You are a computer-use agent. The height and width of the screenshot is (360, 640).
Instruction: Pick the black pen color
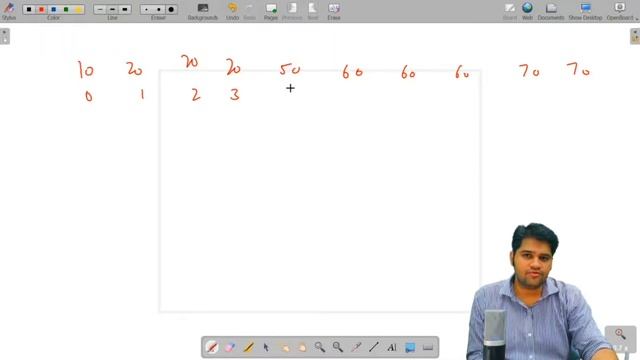tap(29, 9)
